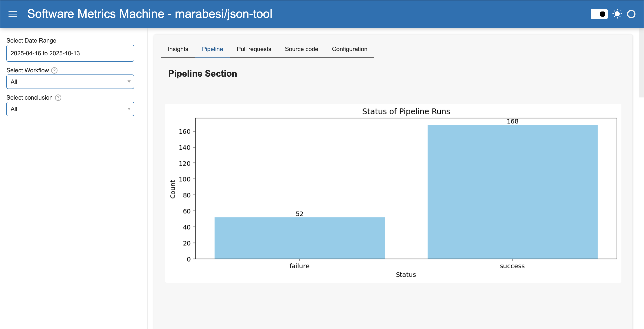Click the failure bar in the chart
Image resolution: width=644 pixels, height=329 pixels.
point(299,237)
